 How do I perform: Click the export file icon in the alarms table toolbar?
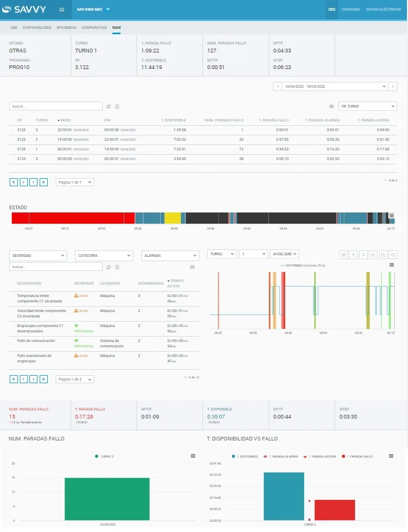(117, 267)
